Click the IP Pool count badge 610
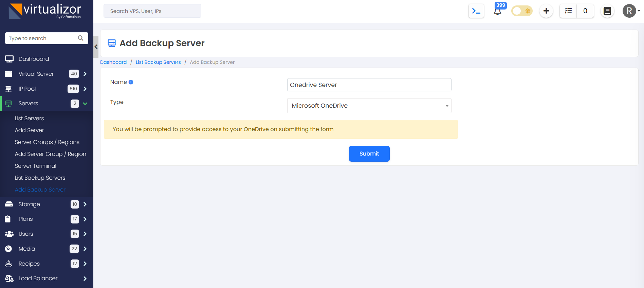 pyautogui.click(x=73, y=89)
